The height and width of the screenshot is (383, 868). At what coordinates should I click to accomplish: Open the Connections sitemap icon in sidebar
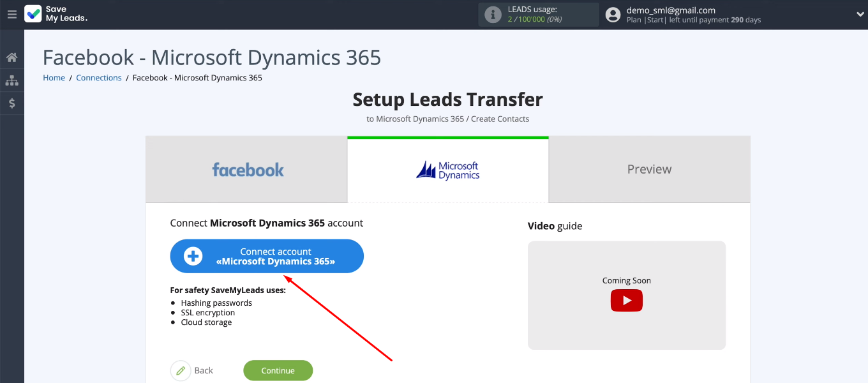coord(11,80)
